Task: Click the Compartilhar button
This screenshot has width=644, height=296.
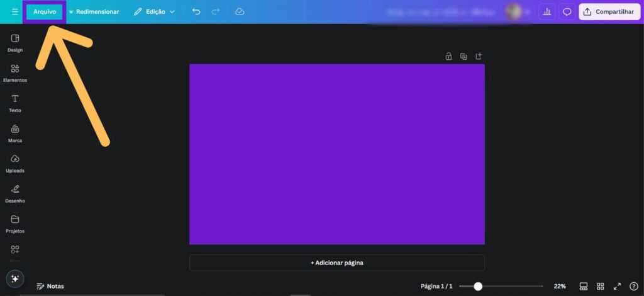Action: click(609, 11)
